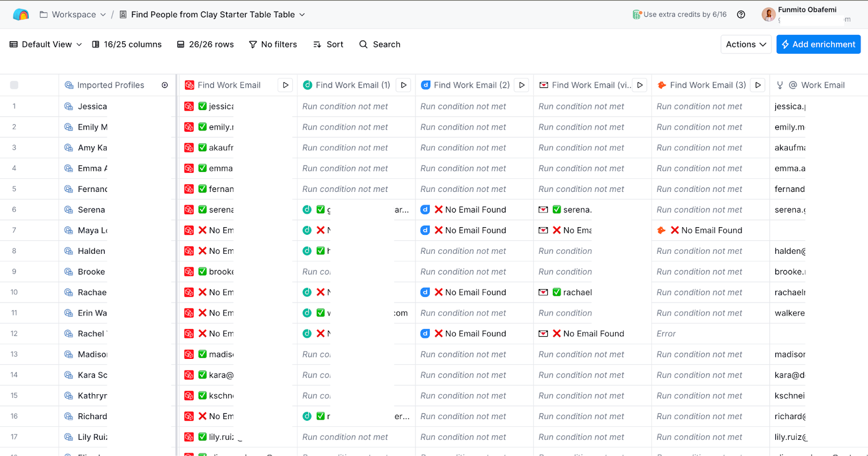Open the No filters menu

point(273,44)
